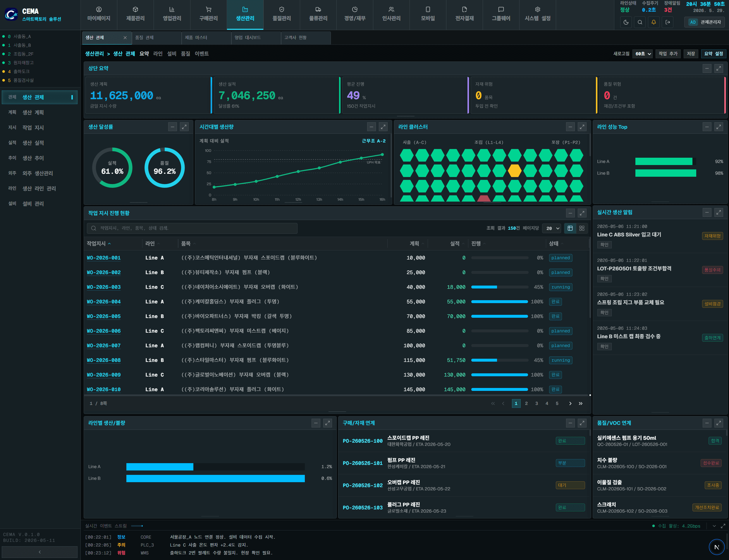Open the header search icon
Screen dimensions: 729x560
(640, 22)
